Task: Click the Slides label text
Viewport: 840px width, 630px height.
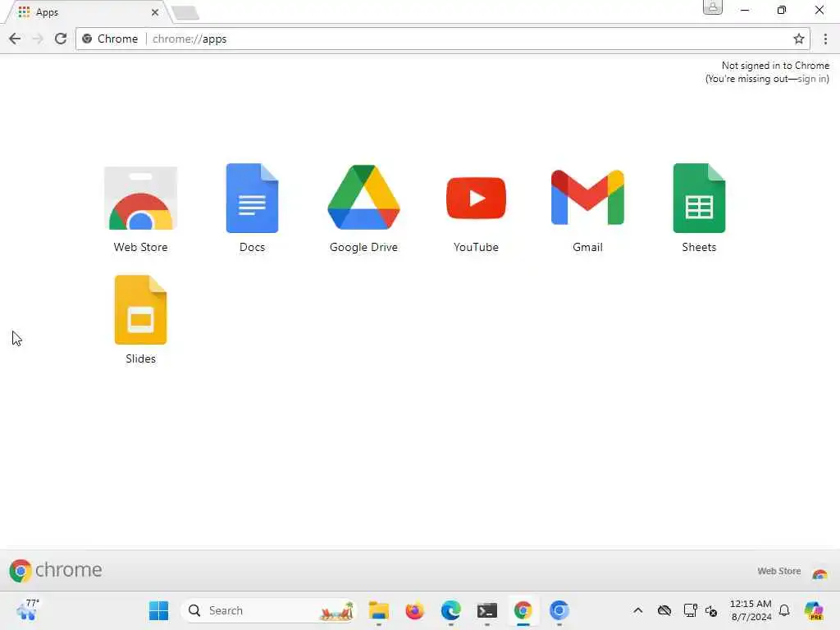Action: (140, 358)
